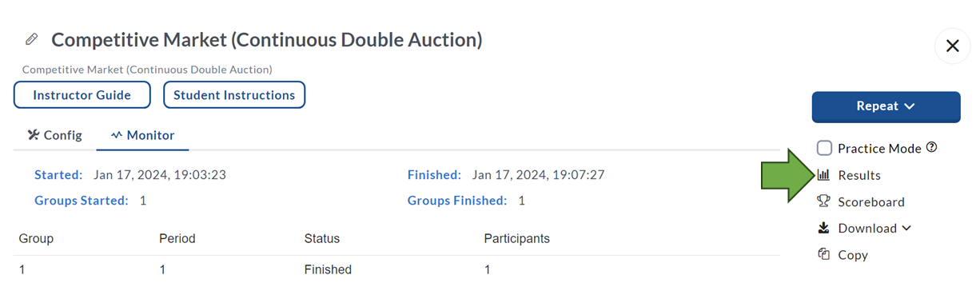This screenshot has width=980, height=299.
Task: Click the Config wrench icon
Action: tap(34, 135)
